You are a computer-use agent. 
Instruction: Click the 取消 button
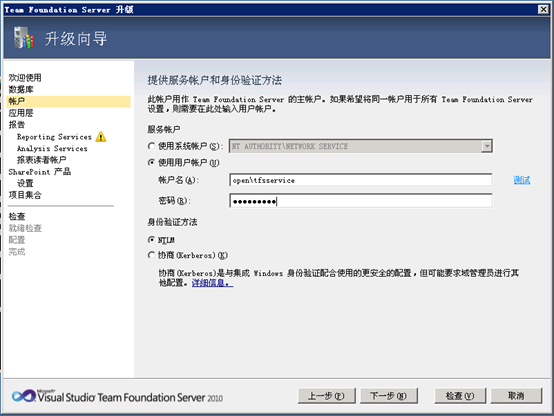pyautogui.click(x=516, y=396)
